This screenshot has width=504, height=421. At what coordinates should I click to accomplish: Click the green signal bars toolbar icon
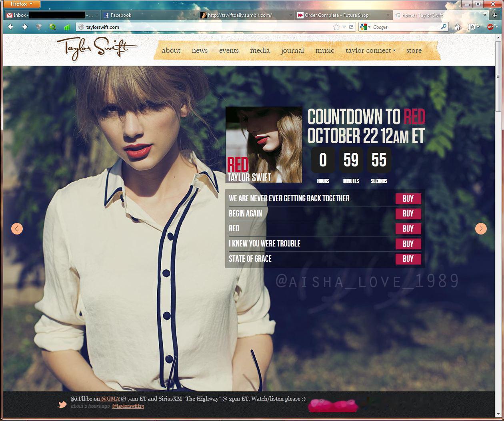(67, 27)
